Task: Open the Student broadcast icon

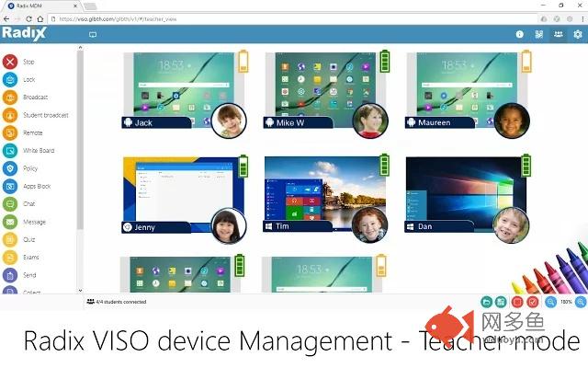Action: 10,115
